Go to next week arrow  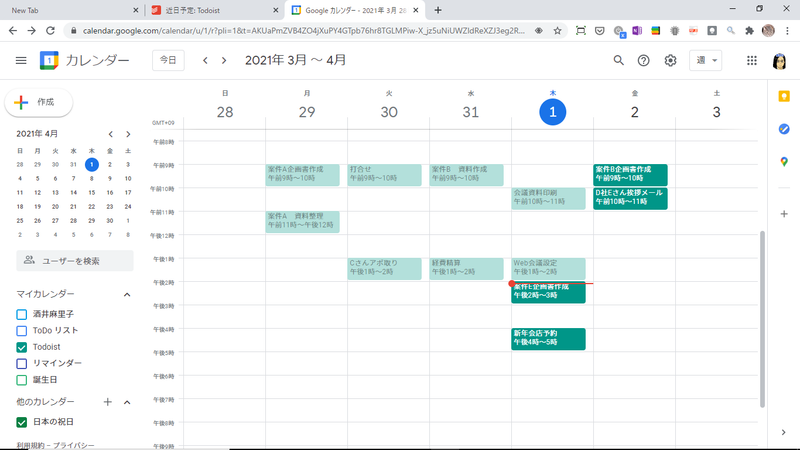point(223,61)
